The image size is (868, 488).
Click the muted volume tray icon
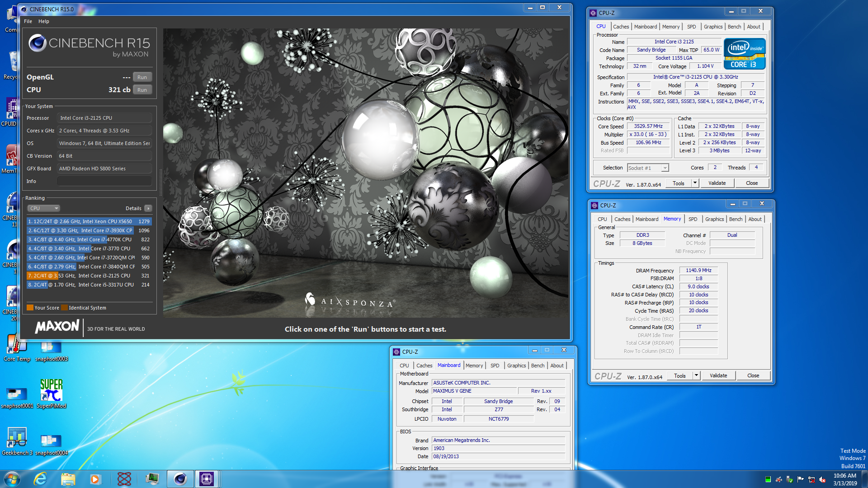[x=822, y=479]
